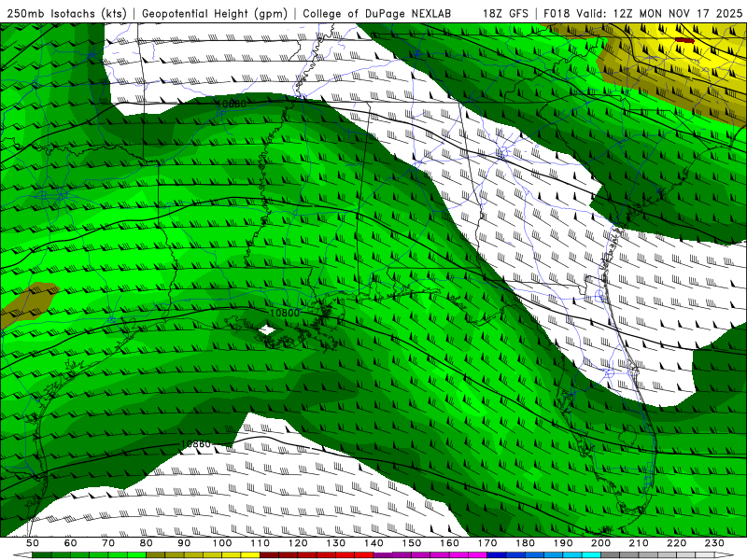
Task: Click the 230 value on the color scale
Action: pyautogui.click(x=714, y=543)
